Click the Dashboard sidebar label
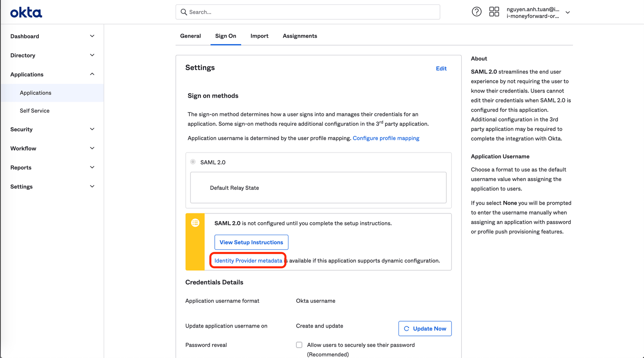The width and height of the screenshot is (644, 358). tap(25, 36)
